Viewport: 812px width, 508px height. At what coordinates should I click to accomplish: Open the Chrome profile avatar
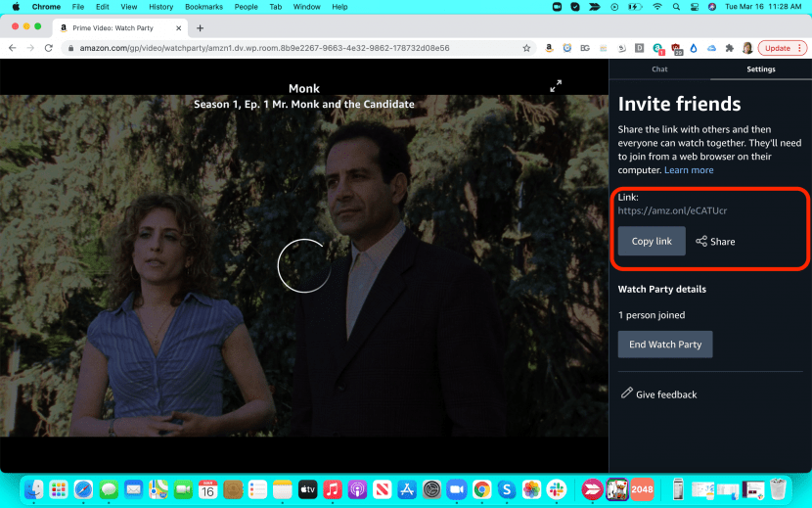(747, 48)
